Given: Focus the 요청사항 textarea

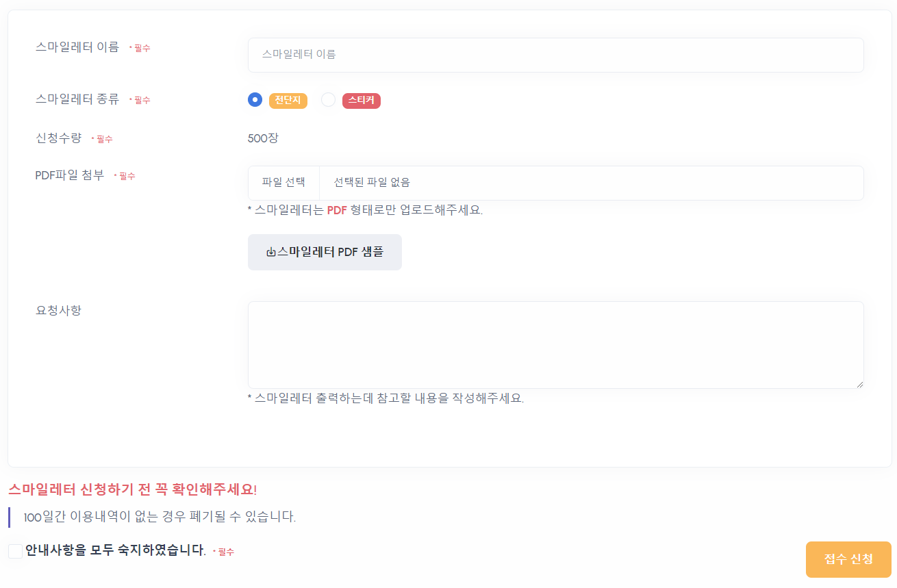Looking at the screenshot, I should pos(555,344).
